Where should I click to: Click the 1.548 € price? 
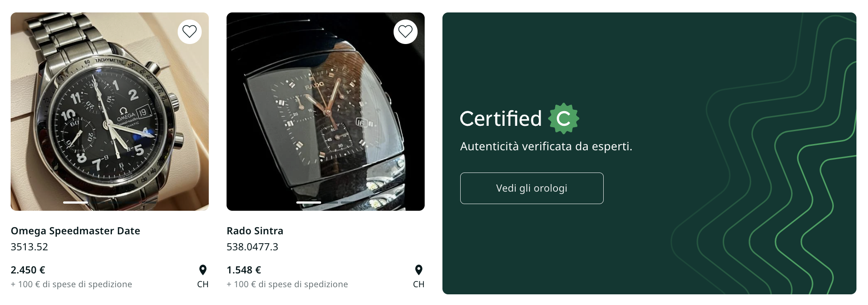(x=244, y=270)
